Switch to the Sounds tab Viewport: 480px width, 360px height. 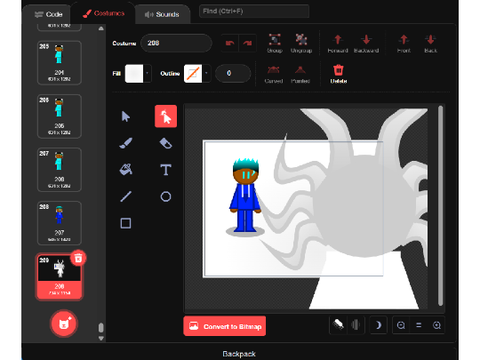(162, 14)
